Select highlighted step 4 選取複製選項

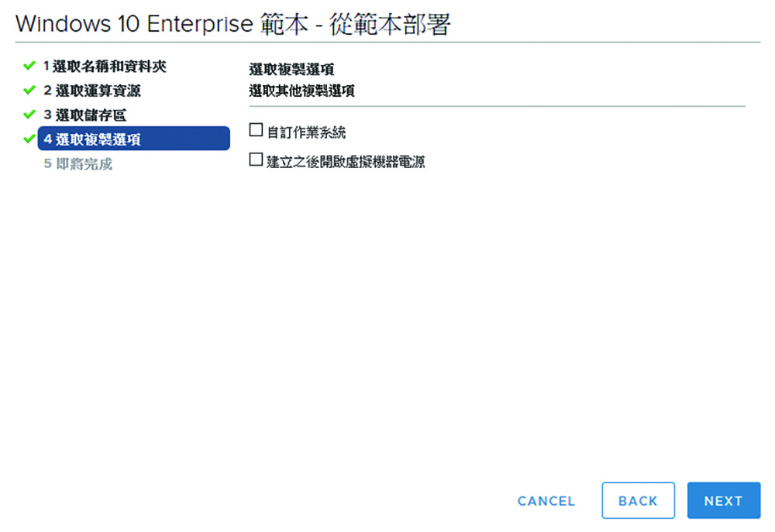point(133,139)
